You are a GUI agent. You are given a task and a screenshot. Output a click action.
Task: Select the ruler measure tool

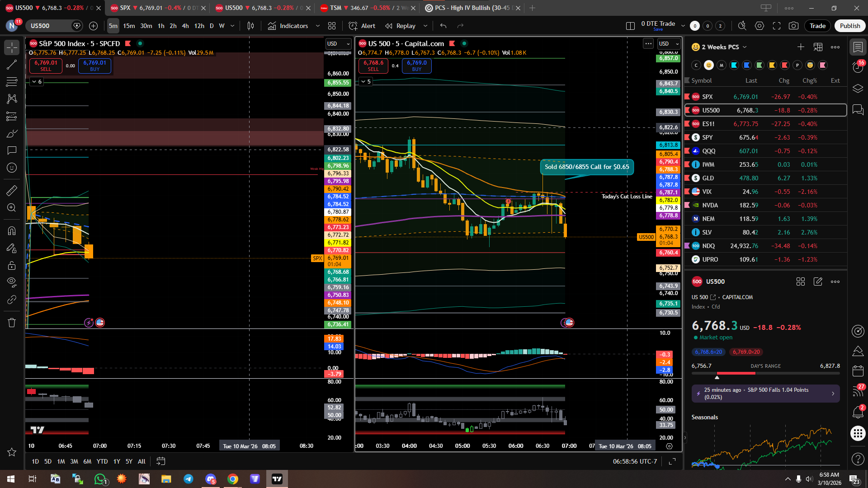(x=12, y=191)
